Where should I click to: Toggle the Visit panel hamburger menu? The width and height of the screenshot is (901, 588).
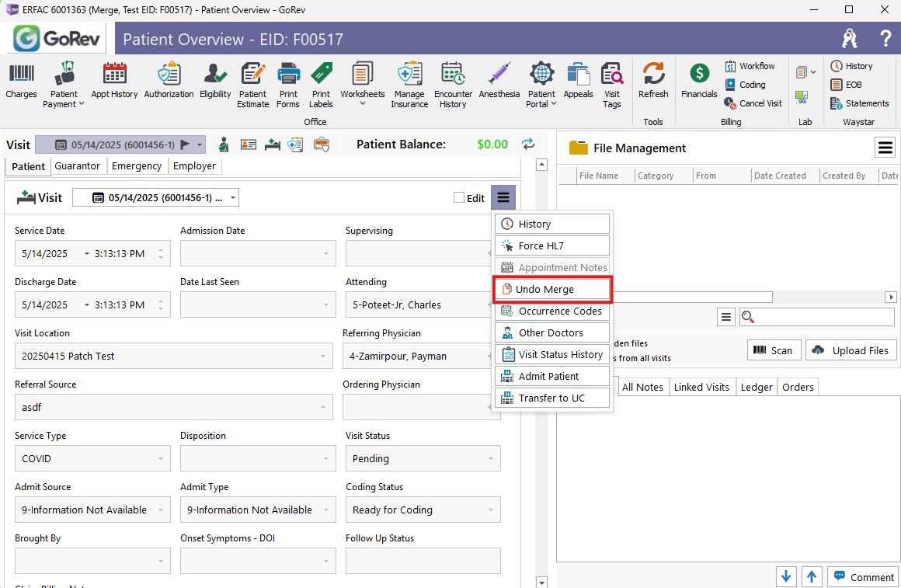[503, 198]
